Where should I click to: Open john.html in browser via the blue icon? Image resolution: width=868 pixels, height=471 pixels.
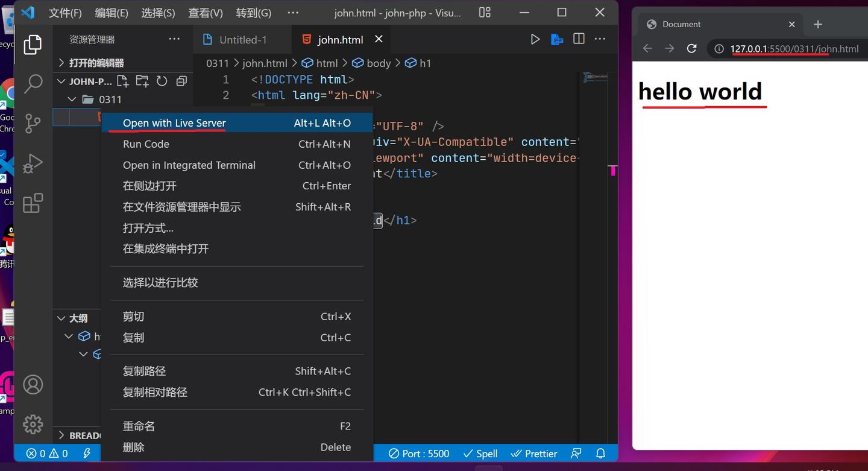click(556, 39)
